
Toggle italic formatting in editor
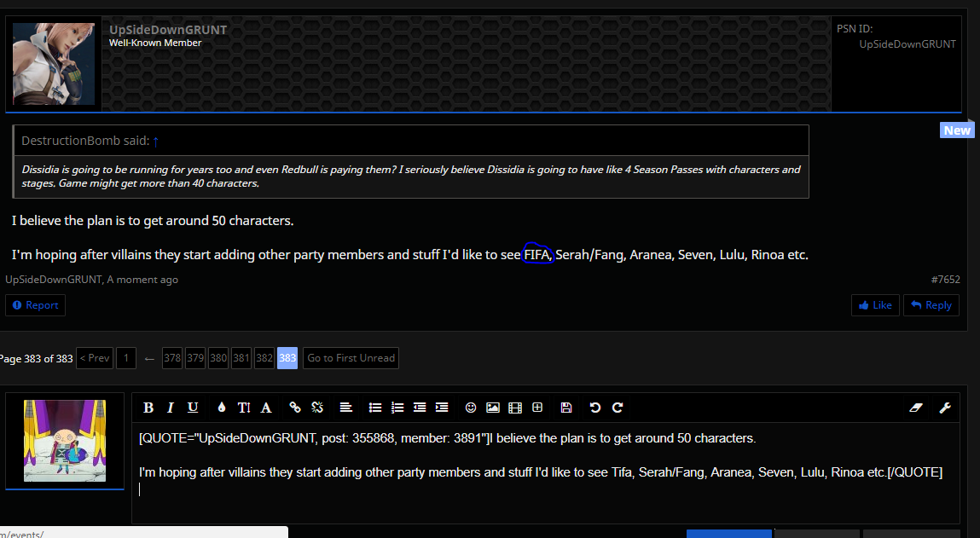pos(171,408)
